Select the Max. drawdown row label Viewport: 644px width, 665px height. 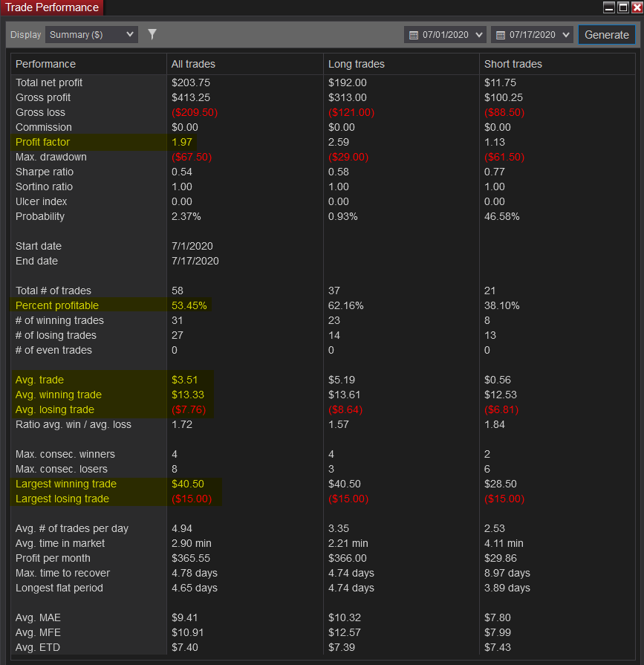point(51,157)
